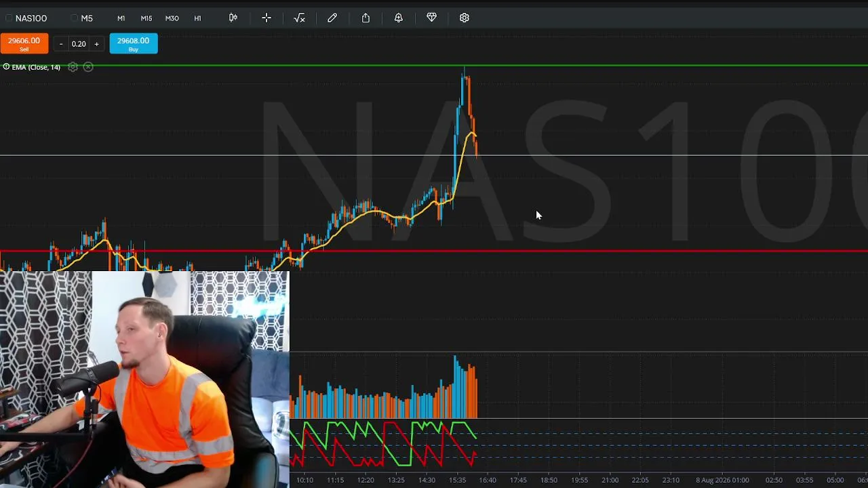Click the 21:00 time axis label
This screenshot has width=868, height=488.
click(x=610, y=480)
